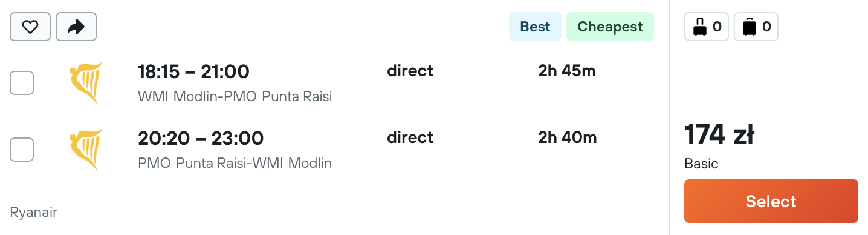This screenshot has height=235, width=868.
Task: Click Ryanair harp logo for outbound flight
Action: 86,82
